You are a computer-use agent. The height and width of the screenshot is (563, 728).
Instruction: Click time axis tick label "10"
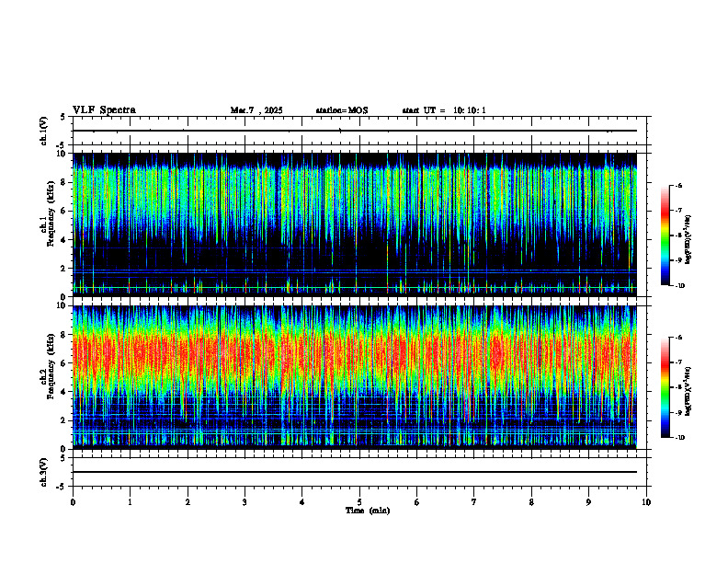point(646,502)
